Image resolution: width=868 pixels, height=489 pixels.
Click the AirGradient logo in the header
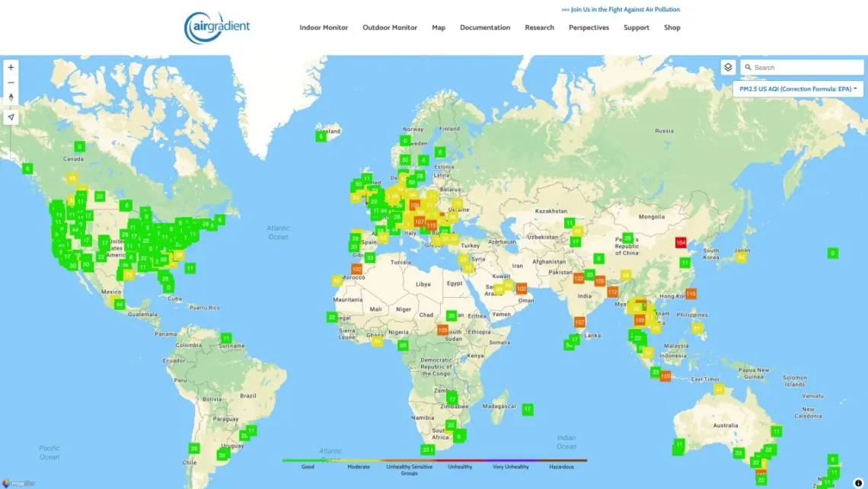click(216, 26)
